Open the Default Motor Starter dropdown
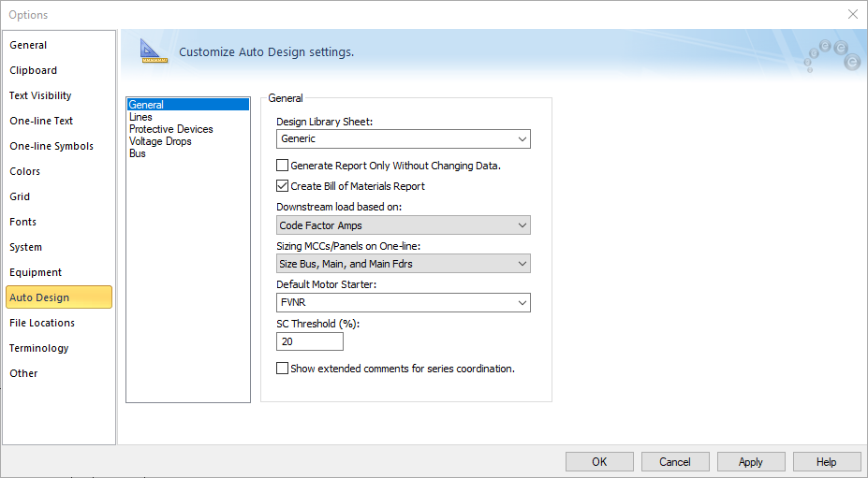 click(x=404, y=303)
